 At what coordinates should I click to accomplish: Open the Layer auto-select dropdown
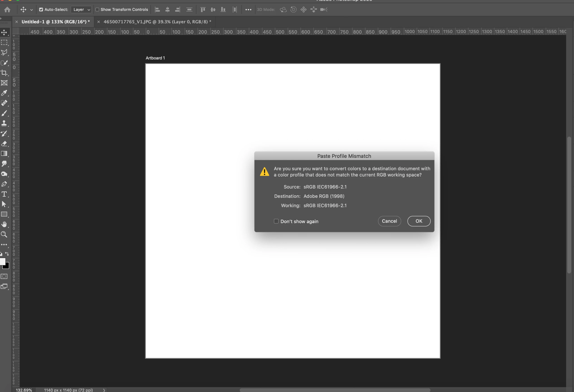[x=81, y=10]
